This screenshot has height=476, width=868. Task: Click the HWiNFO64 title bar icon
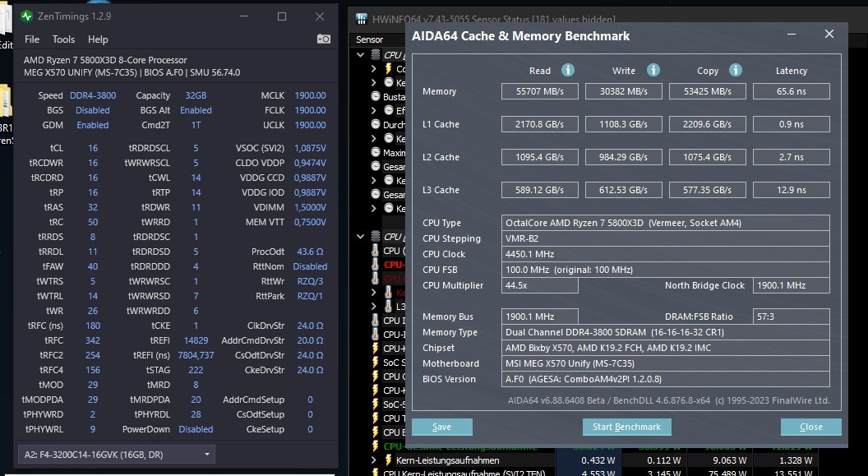point(362,20)
